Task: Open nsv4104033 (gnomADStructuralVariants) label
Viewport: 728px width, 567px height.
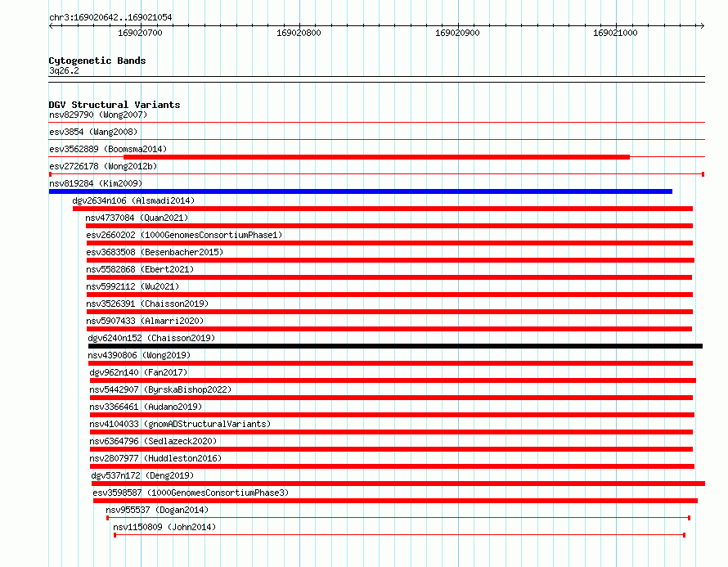Action: 180,424
